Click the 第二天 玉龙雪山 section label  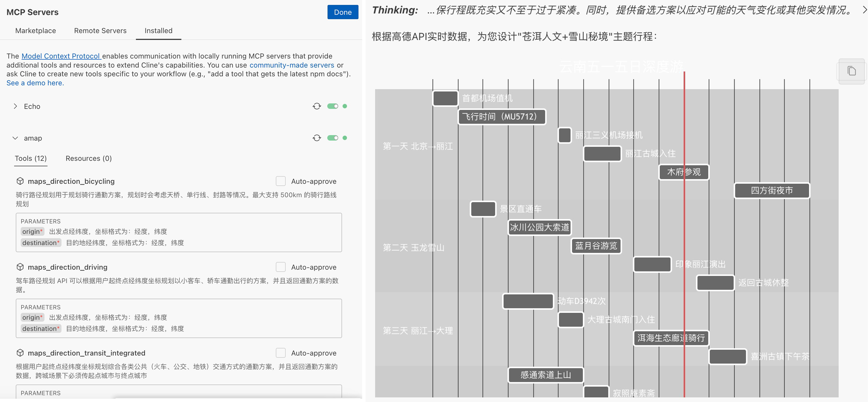click(414, 248)
